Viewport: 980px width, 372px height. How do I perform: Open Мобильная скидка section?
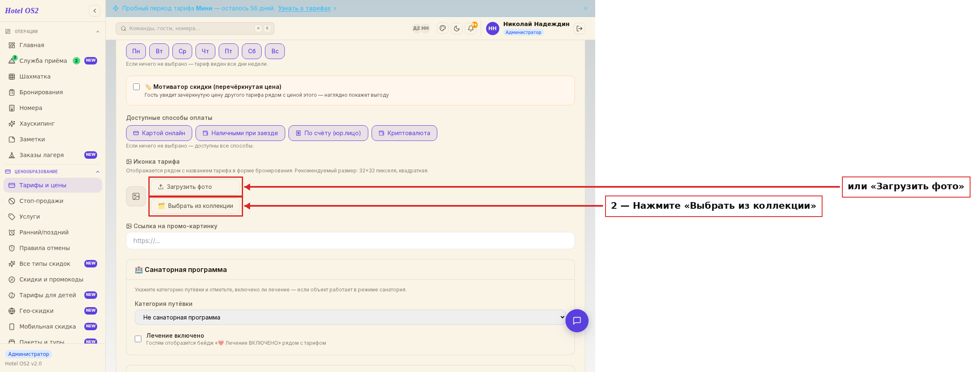pos(52,327)
